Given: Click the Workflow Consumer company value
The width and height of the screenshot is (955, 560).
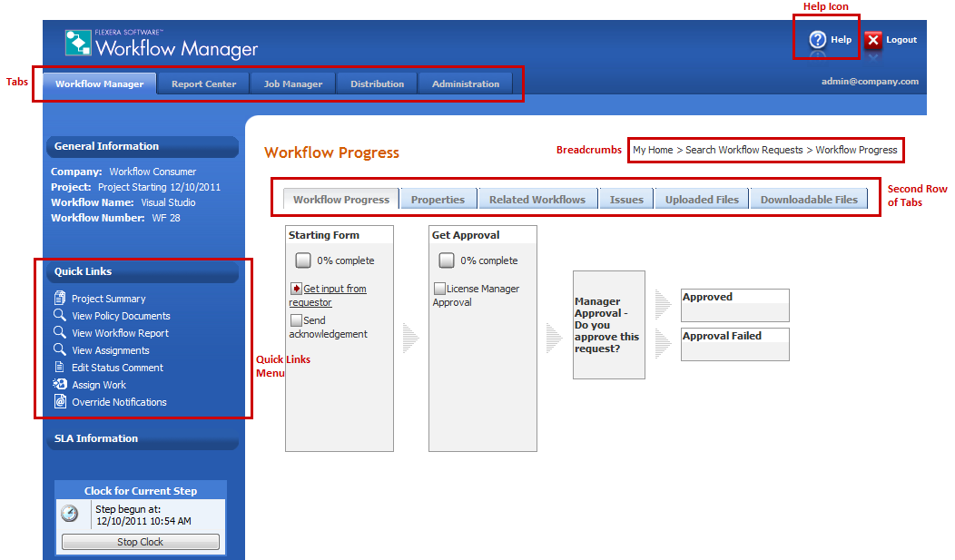Looking at the screenshot, I should click(153, 172).
